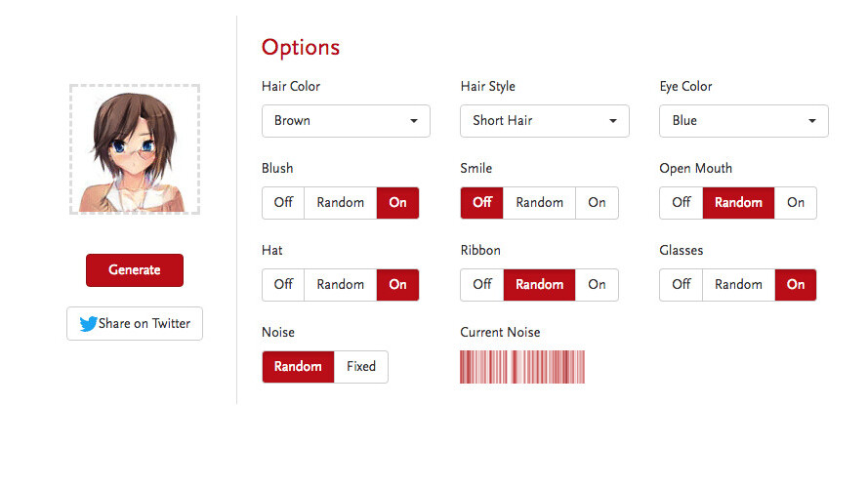Open the Eye Color dropdown

pos(743,121)
